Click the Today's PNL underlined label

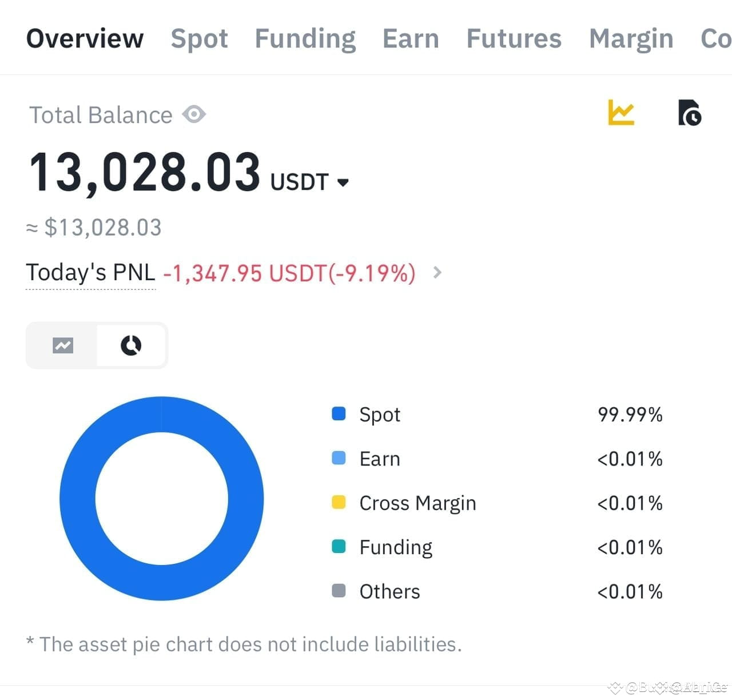90,272
